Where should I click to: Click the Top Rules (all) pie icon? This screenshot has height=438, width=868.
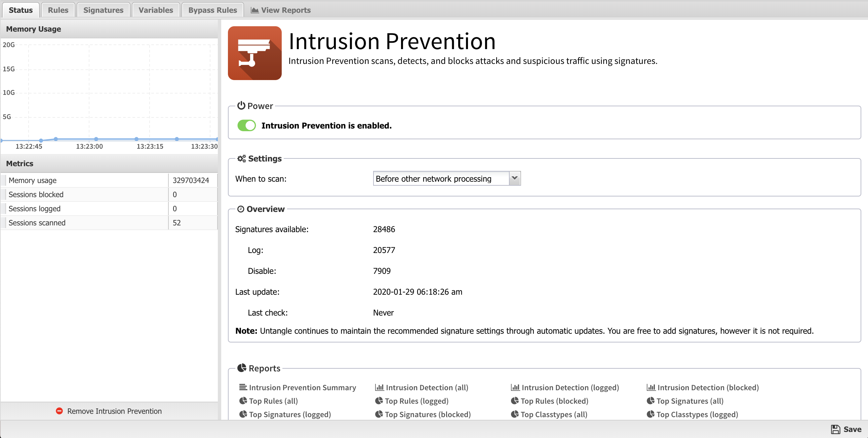point(243,401)
